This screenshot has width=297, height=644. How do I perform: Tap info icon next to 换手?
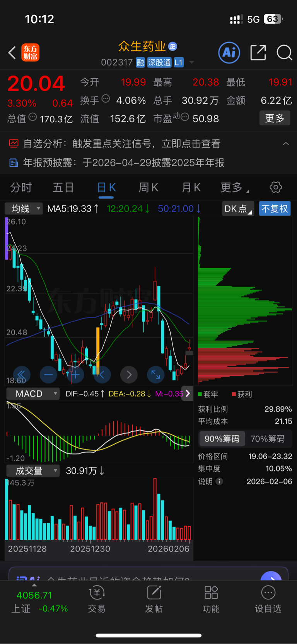point(106,99)
